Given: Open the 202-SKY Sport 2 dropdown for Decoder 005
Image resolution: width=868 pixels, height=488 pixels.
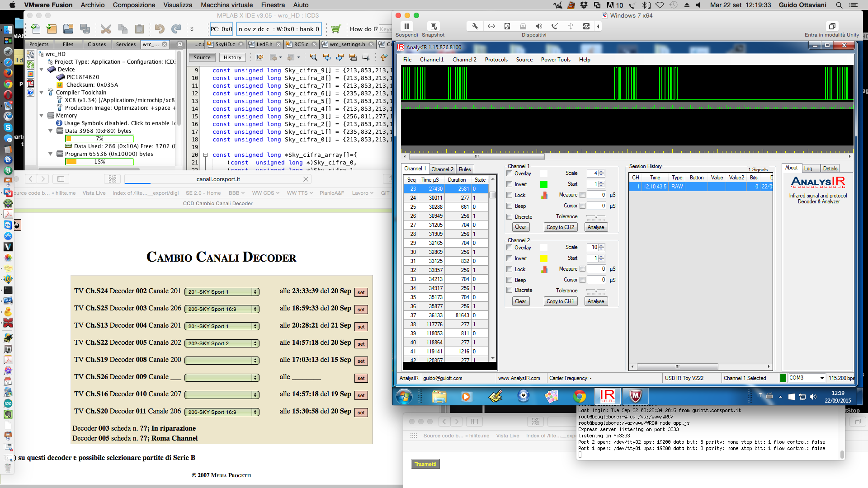Looking at the screenshot, I should tap(222, 343).
